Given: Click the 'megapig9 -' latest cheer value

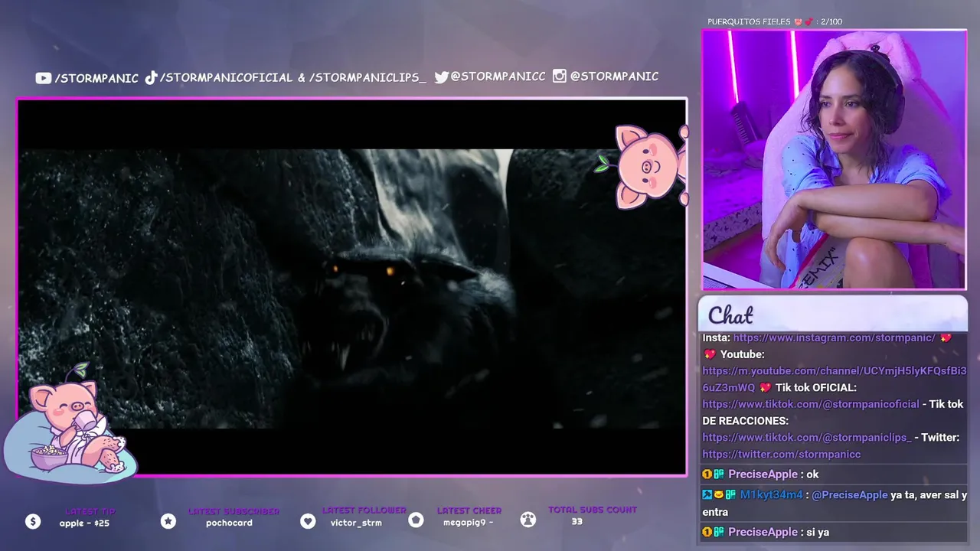Looking at the screenshot, I should click(469, 523).
